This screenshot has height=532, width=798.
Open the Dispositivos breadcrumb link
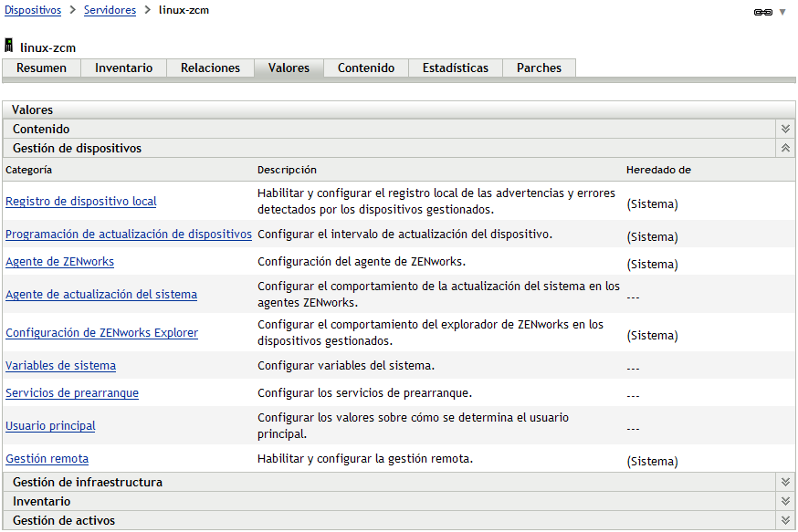click(35, 12)
